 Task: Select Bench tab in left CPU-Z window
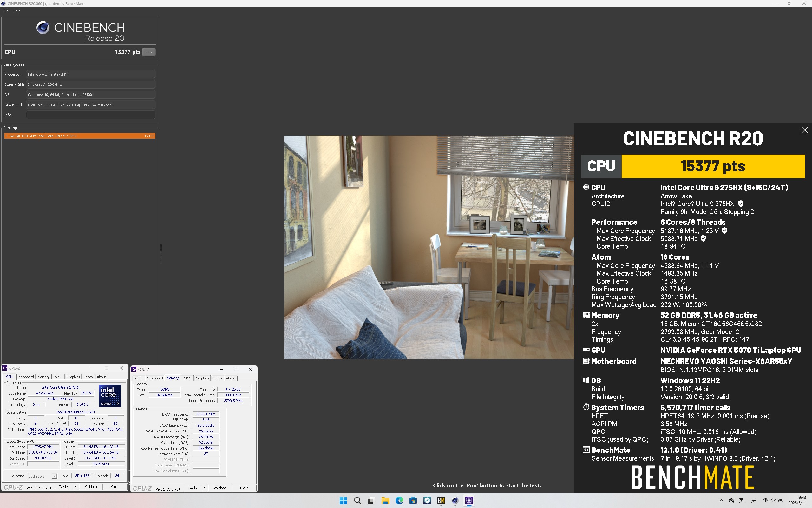tap(88, 377)
